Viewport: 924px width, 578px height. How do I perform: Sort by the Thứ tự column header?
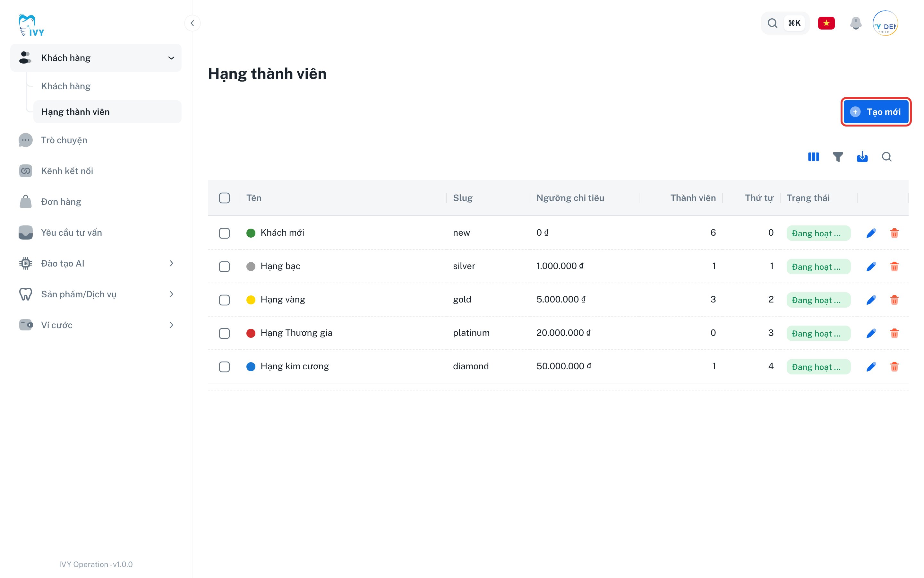click(x=759, y=198)
